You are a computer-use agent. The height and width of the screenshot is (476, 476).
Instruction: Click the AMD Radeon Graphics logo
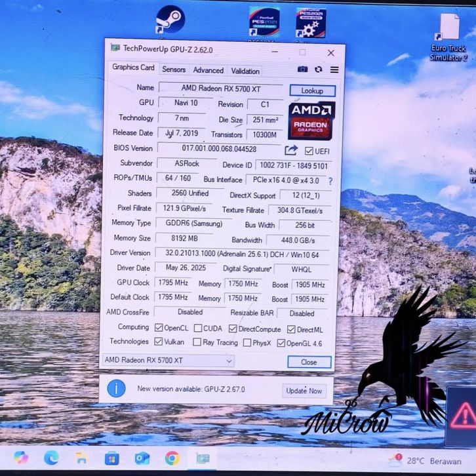click(x=311, y=119)
